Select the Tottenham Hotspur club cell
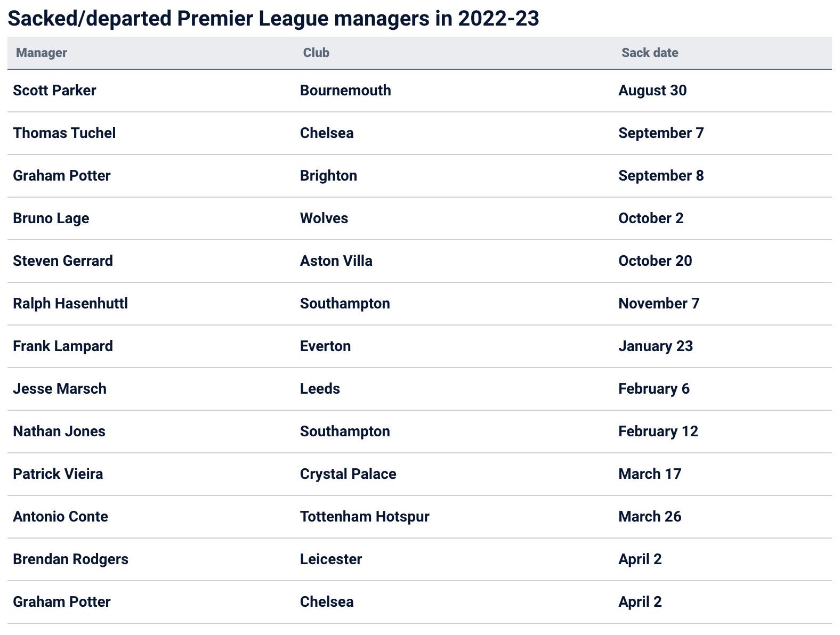This screenshot has height=635, width=840. 365,517
